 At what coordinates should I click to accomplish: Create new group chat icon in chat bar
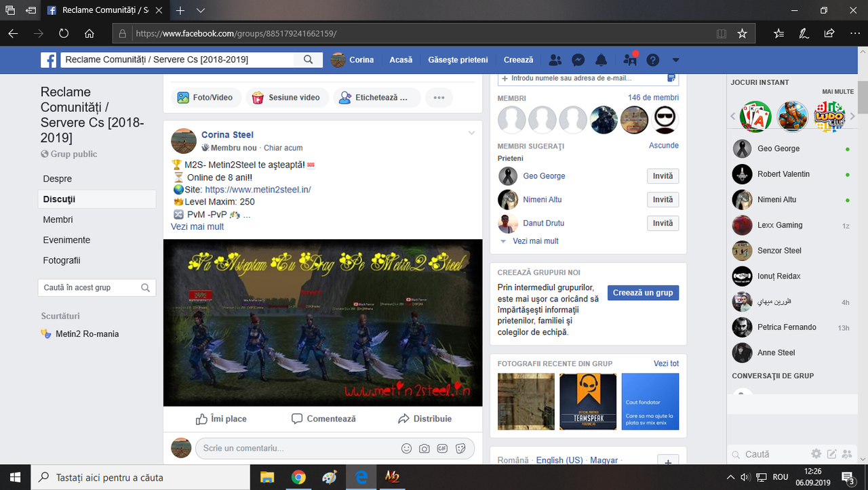point(847,454)
